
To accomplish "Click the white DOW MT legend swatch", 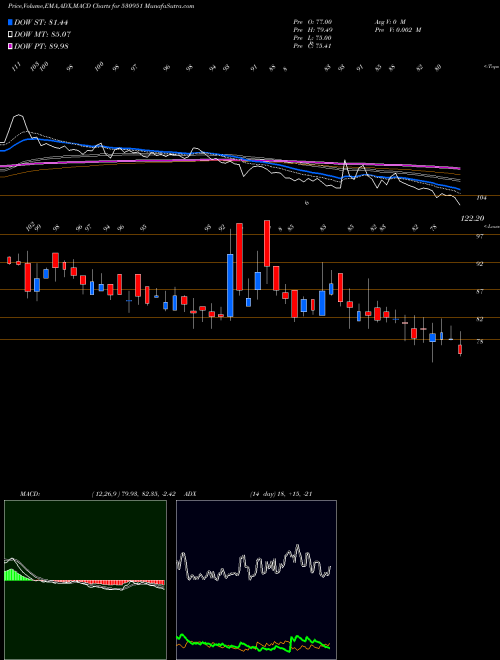I will 10,34.
